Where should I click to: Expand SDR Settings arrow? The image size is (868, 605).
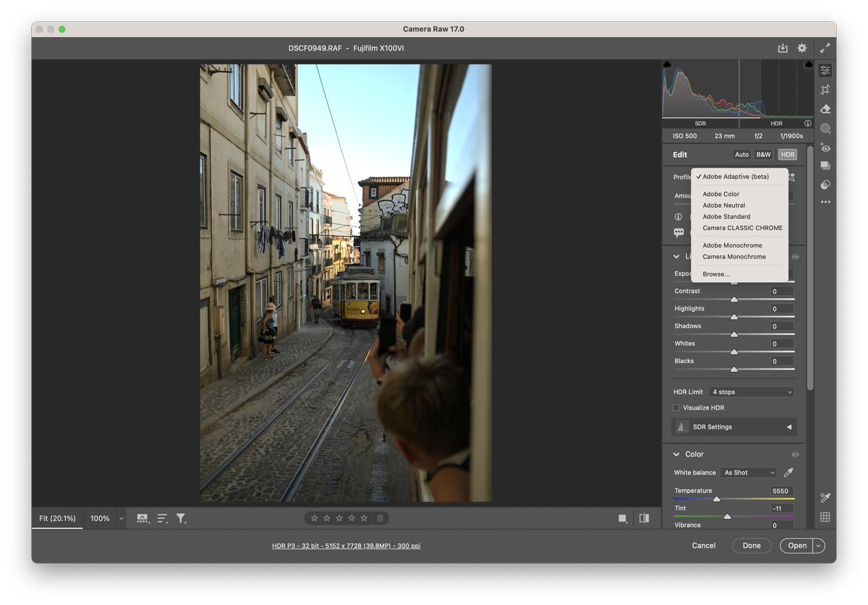tap(789, 427)
